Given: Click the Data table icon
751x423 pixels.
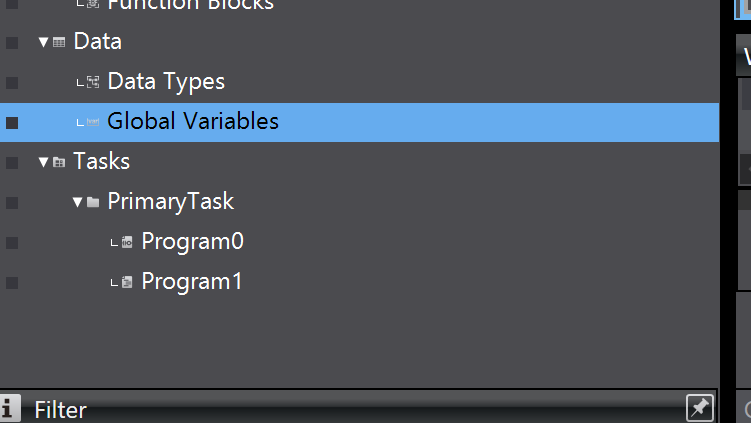Looking at the screenshot, I should (x=59, y=42).
